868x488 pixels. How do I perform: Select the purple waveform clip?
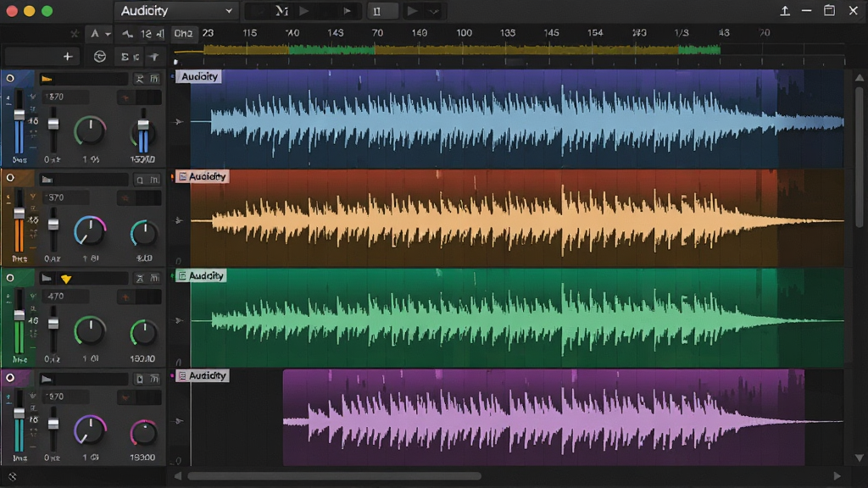[x=543, y=418]
